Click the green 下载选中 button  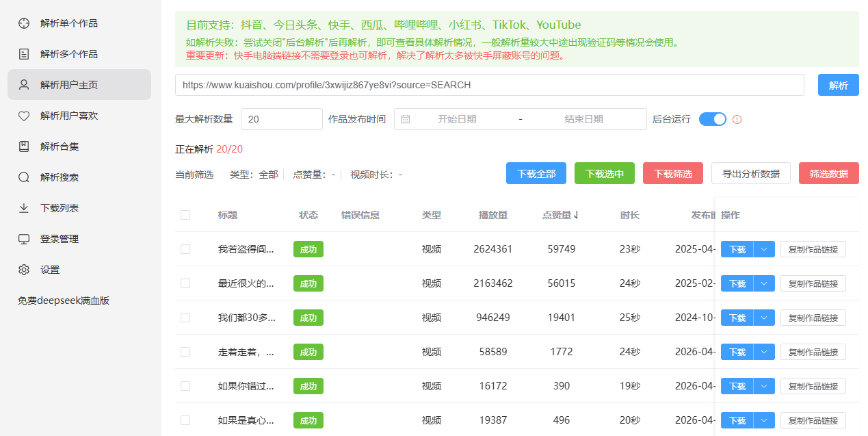[604, 173]
